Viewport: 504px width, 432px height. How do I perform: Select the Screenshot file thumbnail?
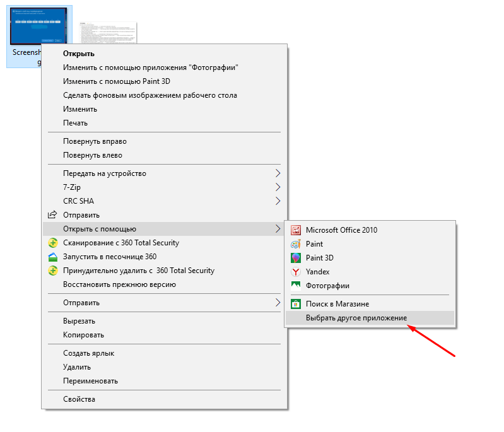pos(38,26)
